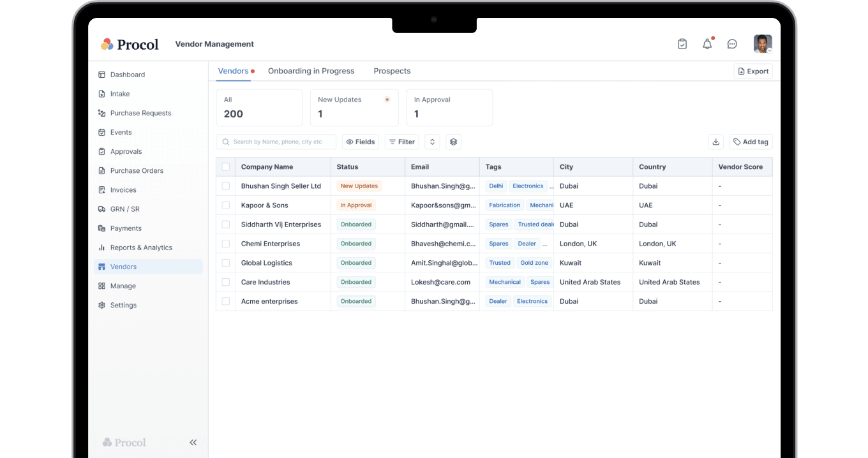Open the profile avatar dropdown
The image size is (868, 458).
[x=763, y=43]
